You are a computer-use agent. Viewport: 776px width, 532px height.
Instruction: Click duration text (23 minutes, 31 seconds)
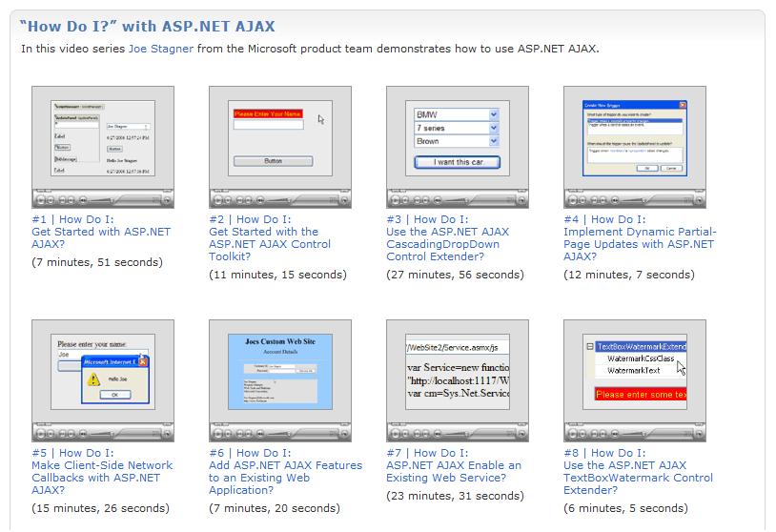click(455, 496)
